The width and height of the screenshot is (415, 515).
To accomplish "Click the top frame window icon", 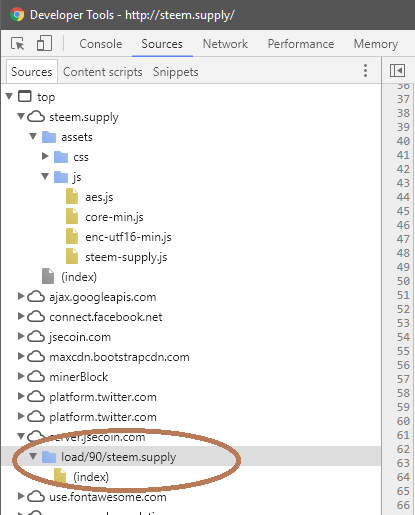I will pyautogui.click(x=25, y=97).
